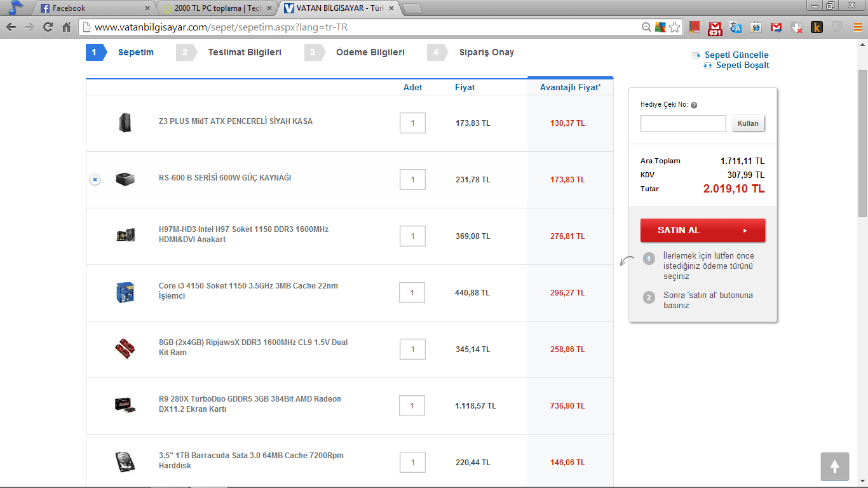The height and width of the screenshot is (488, 868).
Task: Click the red SATIN AL button
Action: [x=703, y=230]
